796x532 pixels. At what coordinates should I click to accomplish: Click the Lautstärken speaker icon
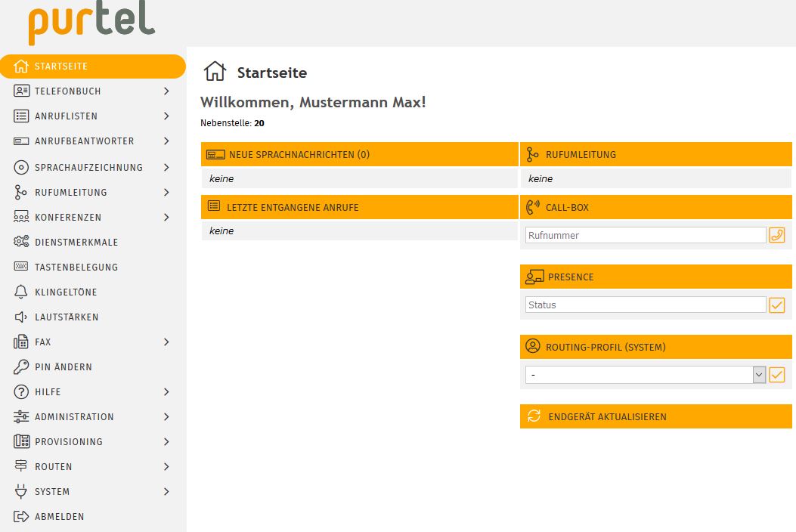[21, 317]
